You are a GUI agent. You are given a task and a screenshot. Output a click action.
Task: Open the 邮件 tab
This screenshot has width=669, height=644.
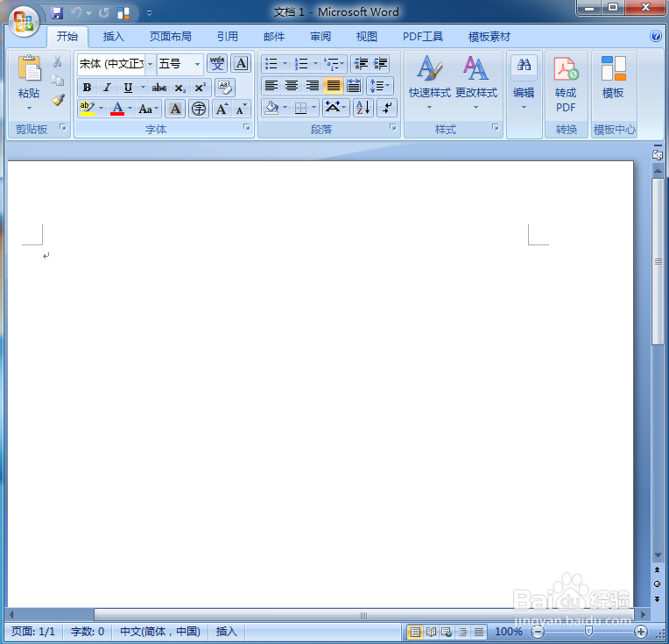point(274,37)
